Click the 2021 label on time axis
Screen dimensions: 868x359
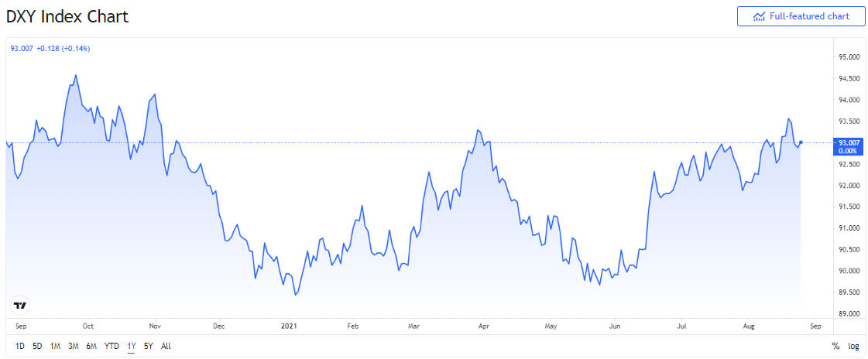coord(290,326)
